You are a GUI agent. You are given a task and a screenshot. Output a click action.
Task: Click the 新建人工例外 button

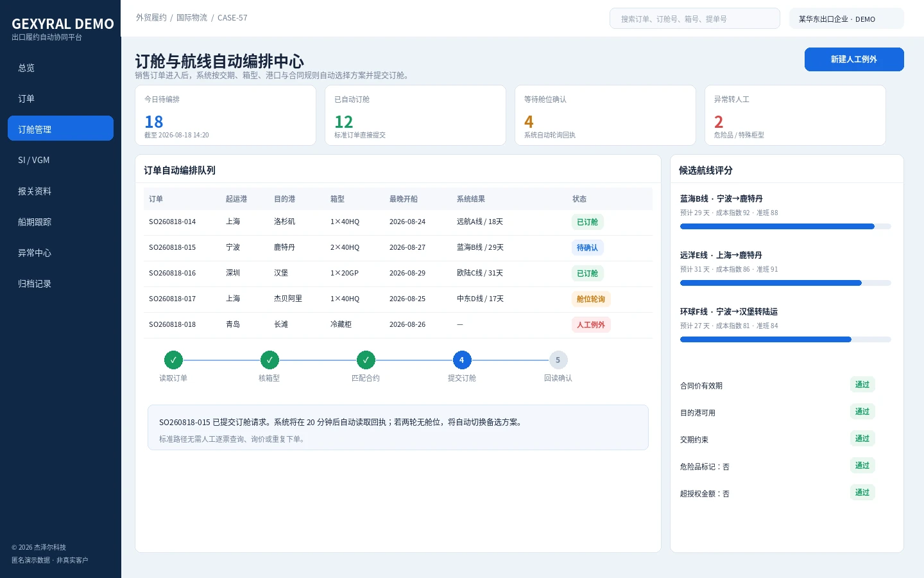[854, 59]
